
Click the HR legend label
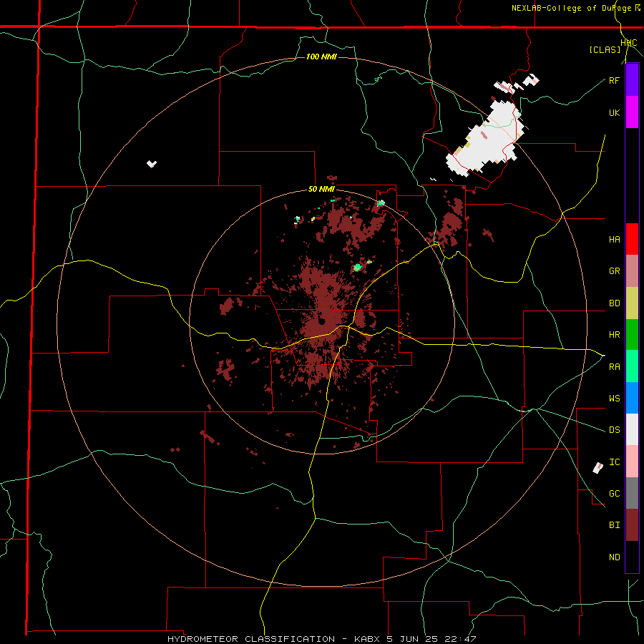coord(615,335)
